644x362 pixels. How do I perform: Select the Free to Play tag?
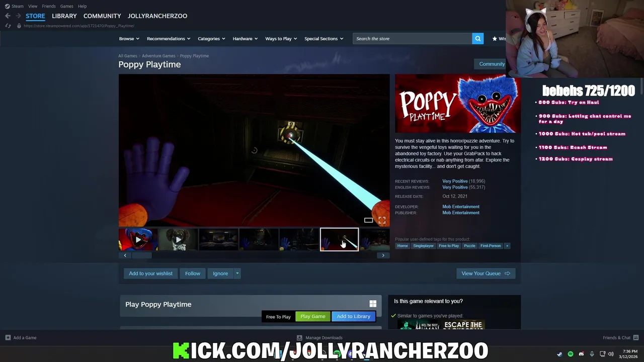coord(449,246)
